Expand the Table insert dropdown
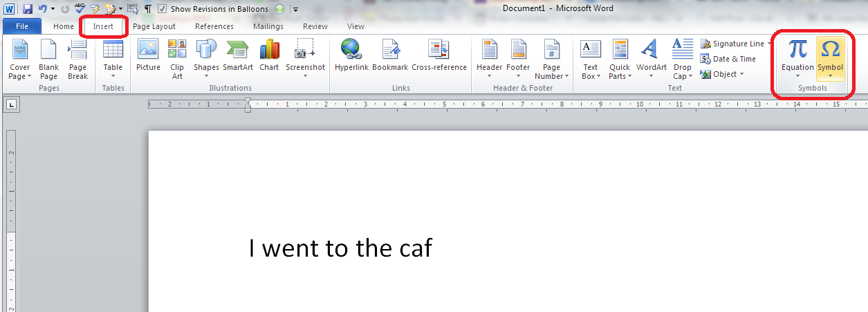This screenshot has height=312, width=868. pos(113,59)
